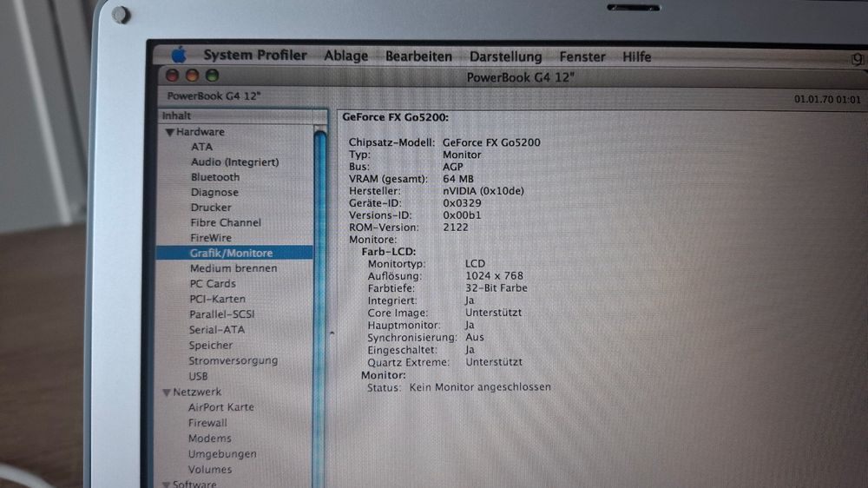Open the Fenster menu
The image size is (868, 488).
pyautogui.click(x=582, y=56)
